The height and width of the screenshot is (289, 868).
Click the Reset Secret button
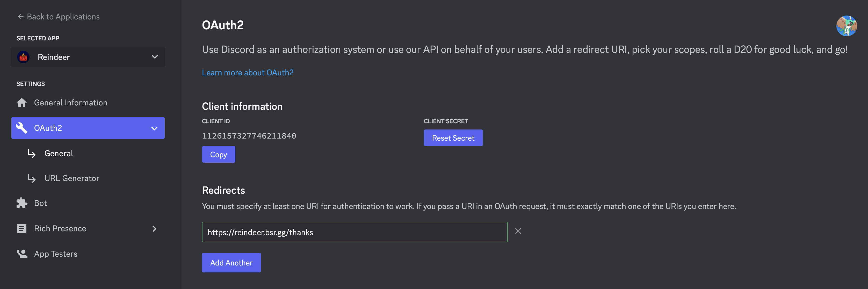coord(453,138)
